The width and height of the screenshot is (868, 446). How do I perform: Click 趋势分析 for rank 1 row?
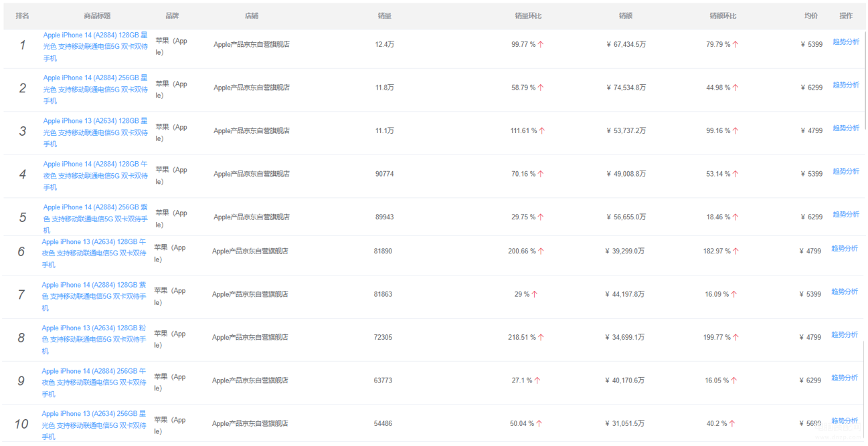pos(846,41)
